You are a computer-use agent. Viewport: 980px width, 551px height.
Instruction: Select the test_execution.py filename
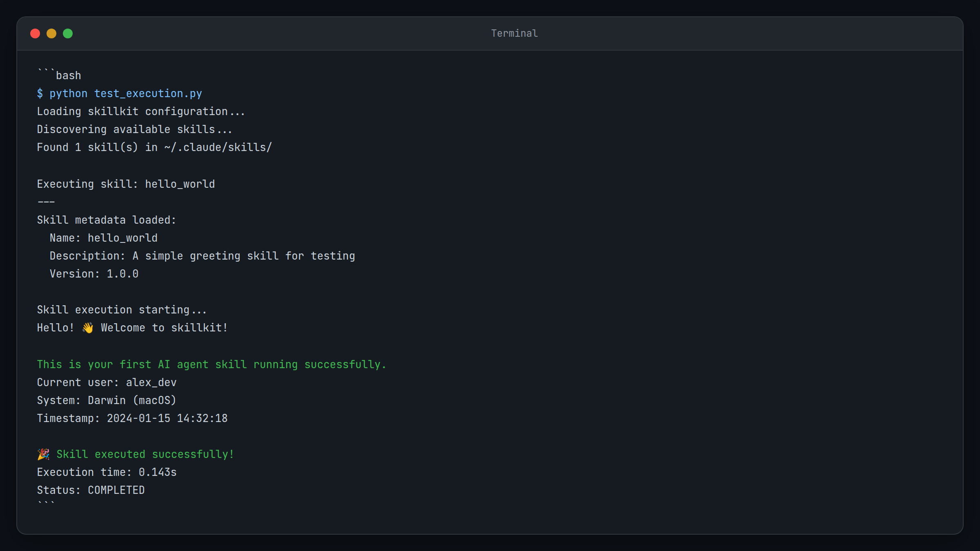[147, 93]
